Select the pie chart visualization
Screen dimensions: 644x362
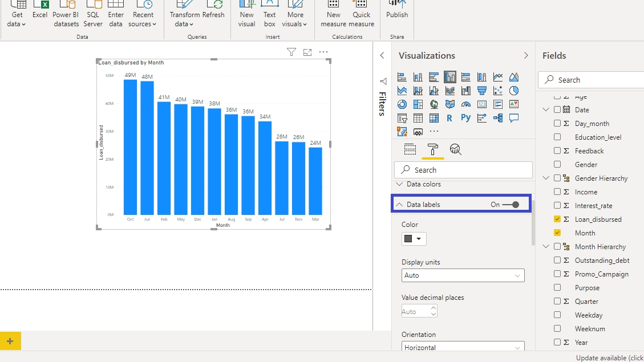(514, 91)
